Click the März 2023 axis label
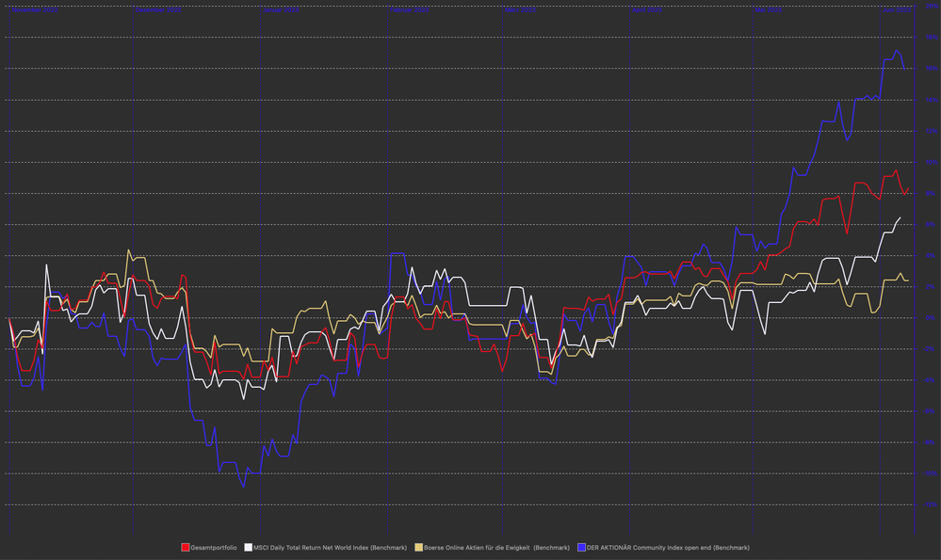Image resolution: width=941 pixels, height=560 pixels. (x=521, y=10)
